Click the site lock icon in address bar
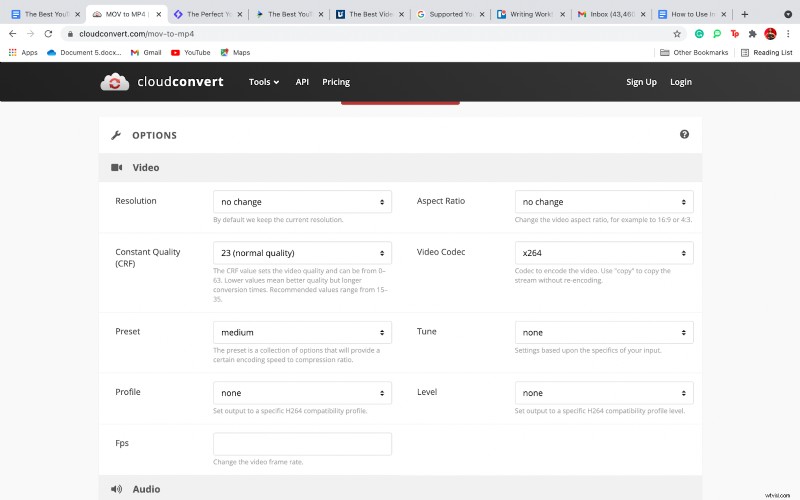 [x=70, y=34]
